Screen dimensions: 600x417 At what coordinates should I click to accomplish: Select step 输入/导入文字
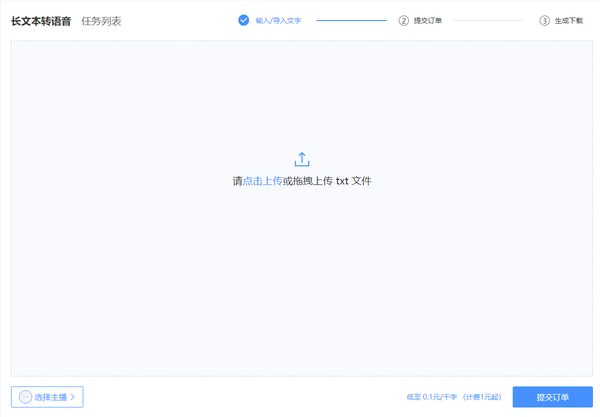278,21
